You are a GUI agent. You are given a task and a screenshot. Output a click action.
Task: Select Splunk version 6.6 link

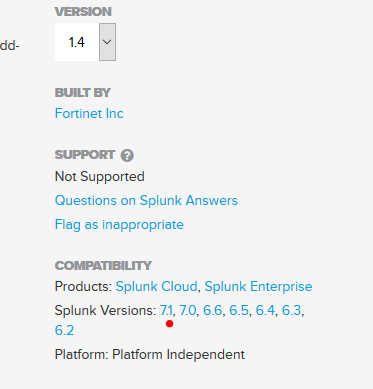[213, 310]
